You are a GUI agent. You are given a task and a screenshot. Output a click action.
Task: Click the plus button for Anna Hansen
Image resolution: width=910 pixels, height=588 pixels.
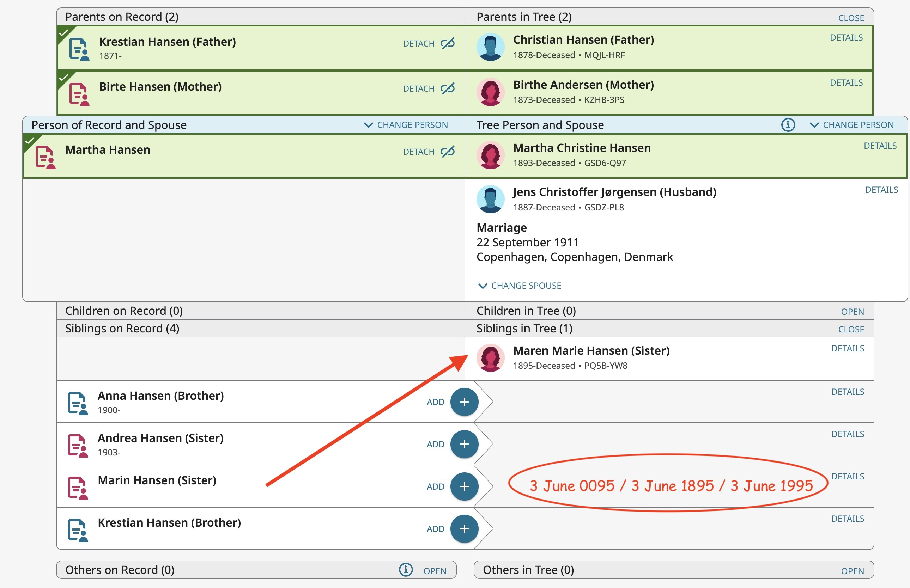[x=464, y=402]
